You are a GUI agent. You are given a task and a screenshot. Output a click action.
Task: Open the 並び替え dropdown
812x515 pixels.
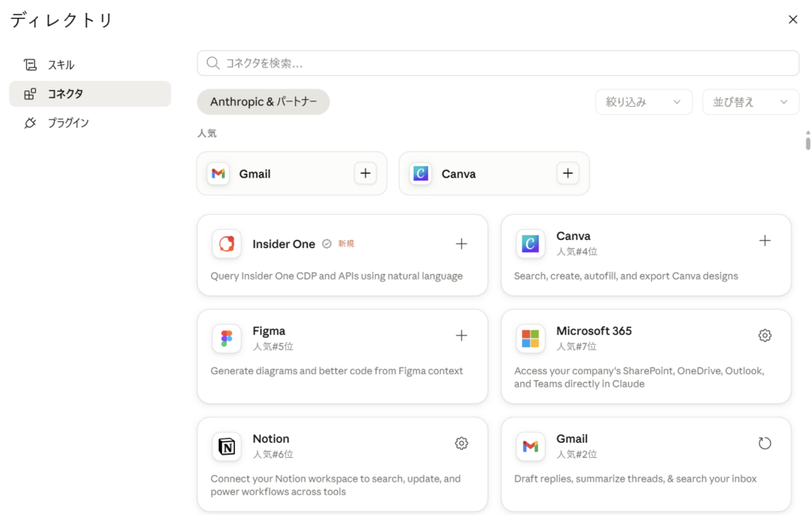tap(750, 102)
